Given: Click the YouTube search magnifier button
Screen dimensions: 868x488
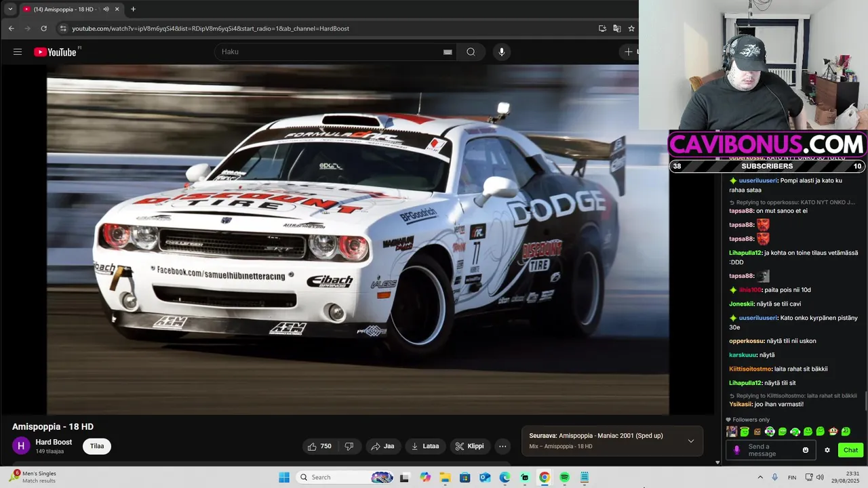Looking at the screenshot, I should click(471, 52).
